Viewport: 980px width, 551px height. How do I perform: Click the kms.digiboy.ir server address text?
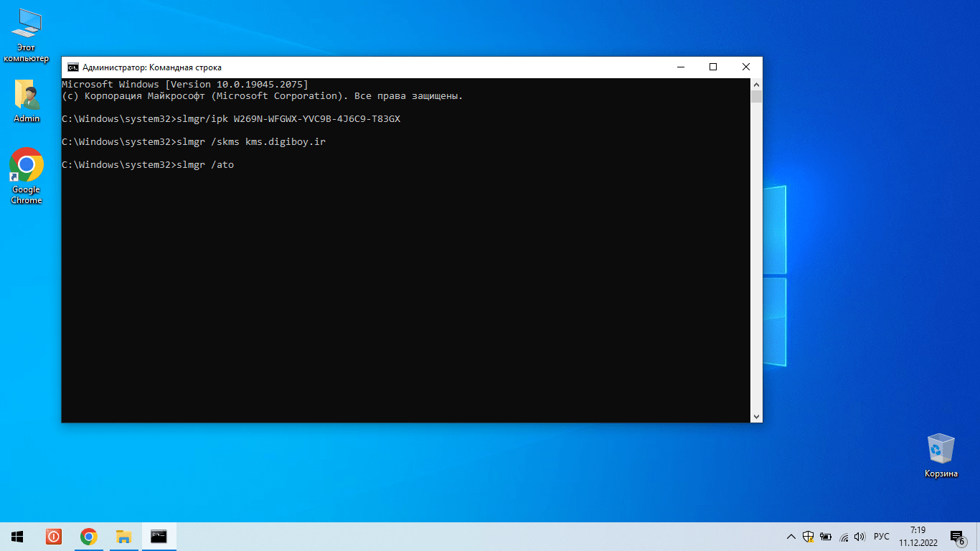[286, 142]
